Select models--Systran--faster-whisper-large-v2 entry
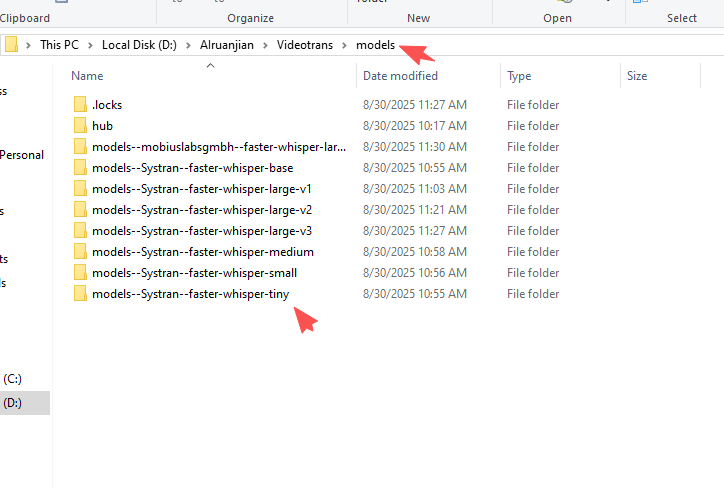This screenshot has height=488, width=724. pyautogui.click(x=202, y=210)
